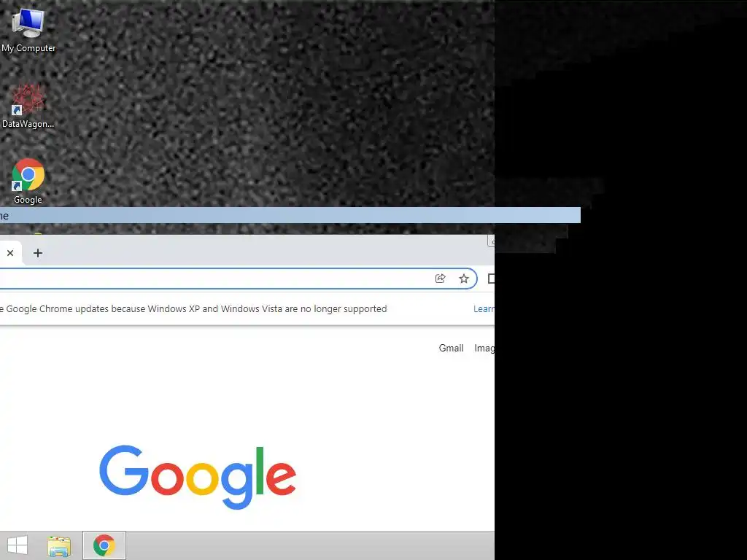Click the share page icon in address bar
Viewport: 747px width, 560px height.
(x=440, y=279)
